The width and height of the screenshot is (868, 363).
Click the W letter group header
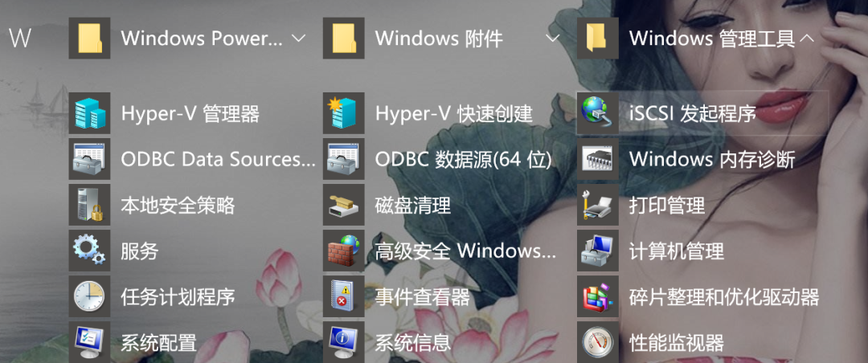point(20,39)
